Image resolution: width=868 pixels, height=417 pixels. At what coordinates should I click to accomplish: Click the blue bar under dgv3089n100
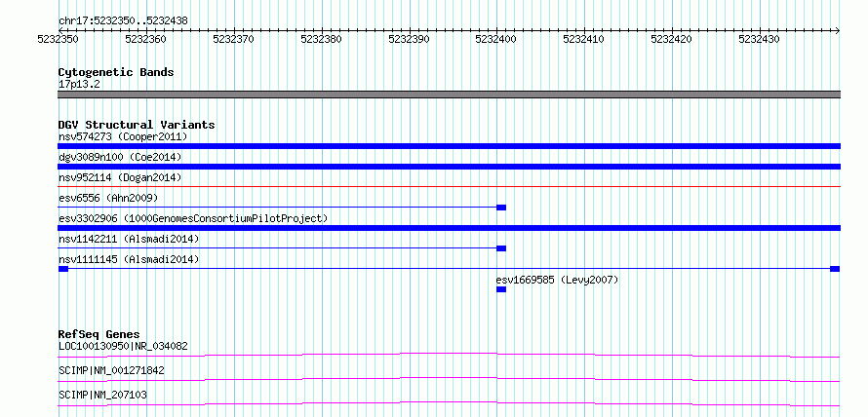449,167
